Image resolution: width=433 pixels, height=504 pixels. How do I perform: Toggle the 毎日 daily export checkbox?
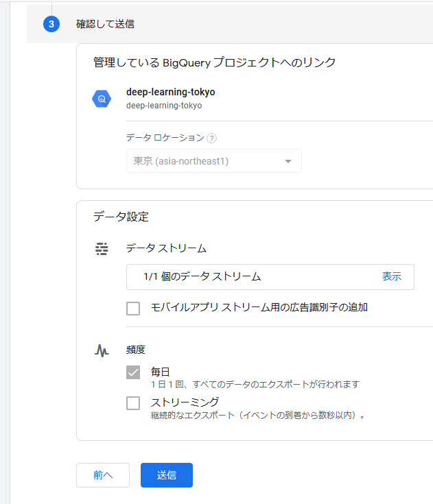133,372
